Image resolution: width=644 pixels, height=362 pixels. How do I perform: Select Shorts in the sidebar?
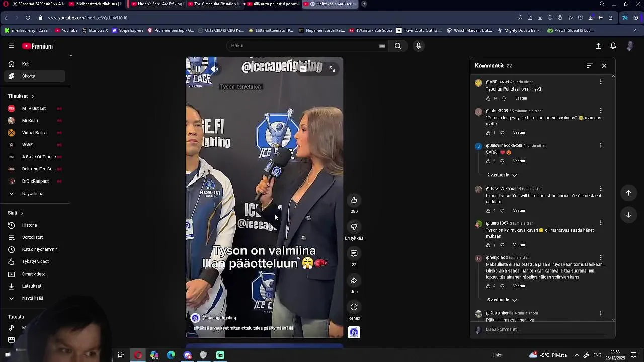coord(34,76)
